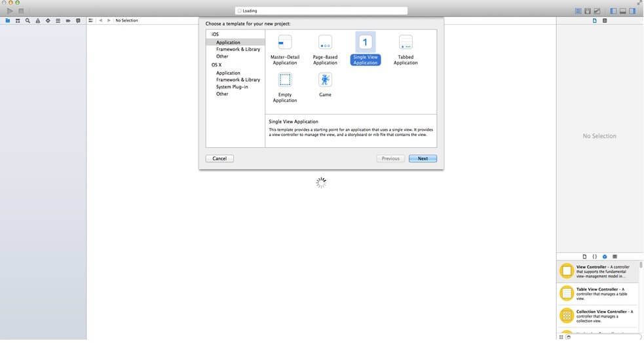Open the Test navigator diamond icon
Screen dimensions: 644x343
click(48, 20)
